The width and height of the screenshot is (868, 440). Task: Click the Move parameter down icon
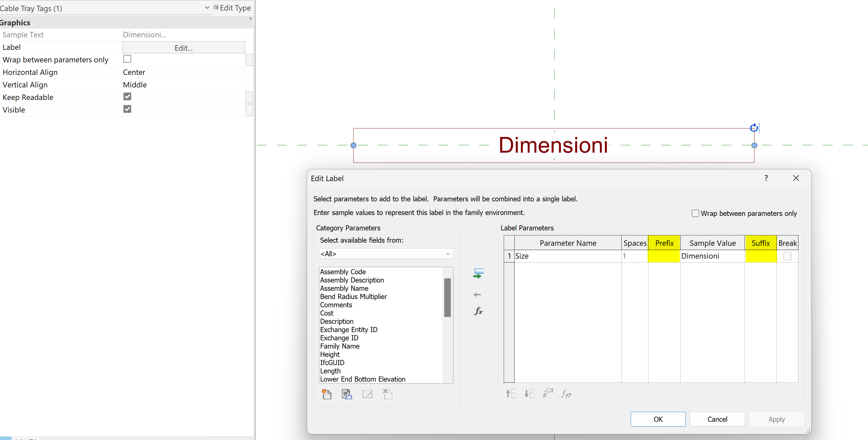(x=529, y=393)
